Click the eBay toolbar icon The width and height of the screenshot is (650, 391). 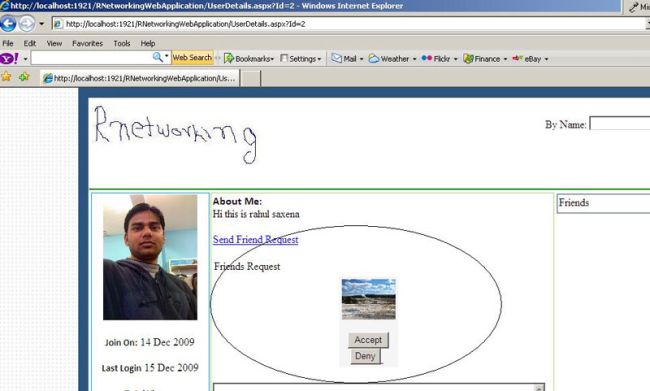517,58
